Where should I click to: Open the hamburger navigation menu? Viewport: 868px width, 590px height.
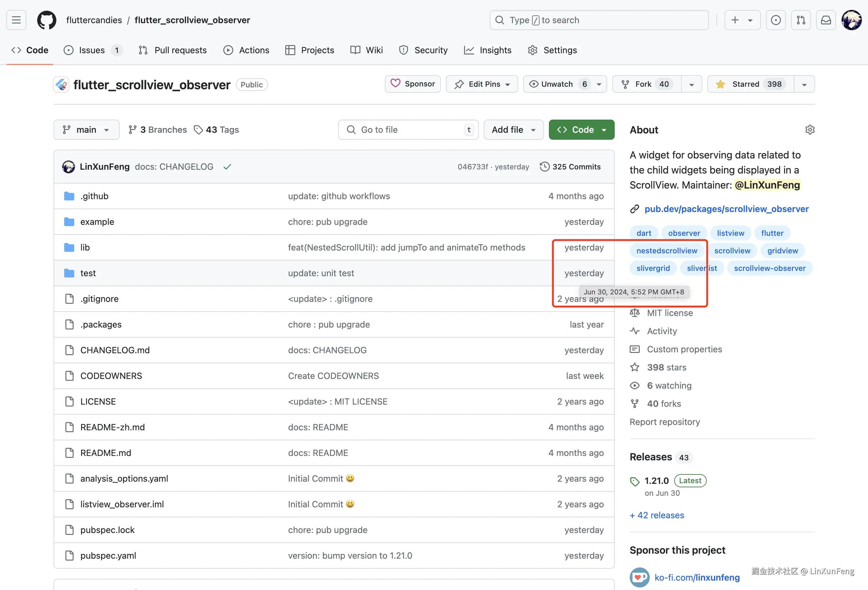pyautogui.click(x=16, y=20)
